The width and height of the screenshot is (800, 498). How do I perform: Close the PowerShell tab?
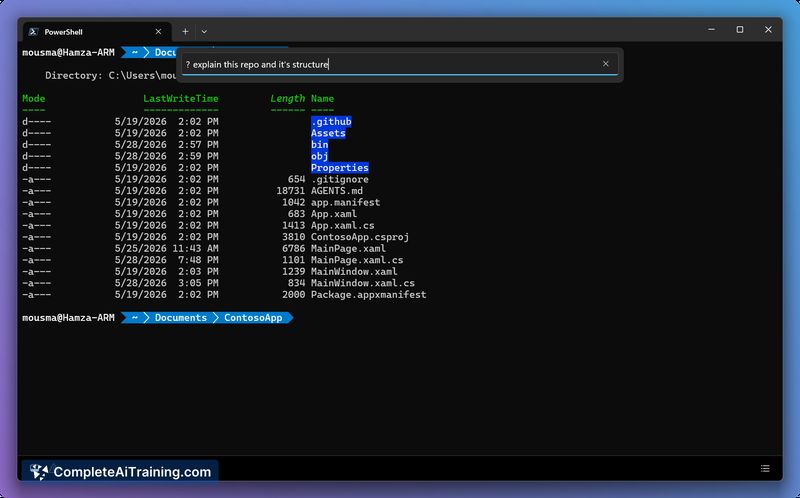(x=158, y=32)
